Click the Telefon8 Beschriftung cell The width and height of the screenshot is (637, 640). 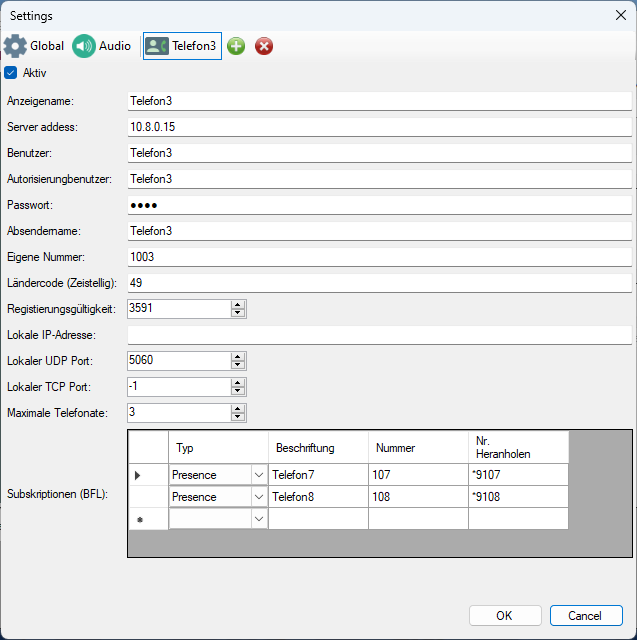click(319, 497)
